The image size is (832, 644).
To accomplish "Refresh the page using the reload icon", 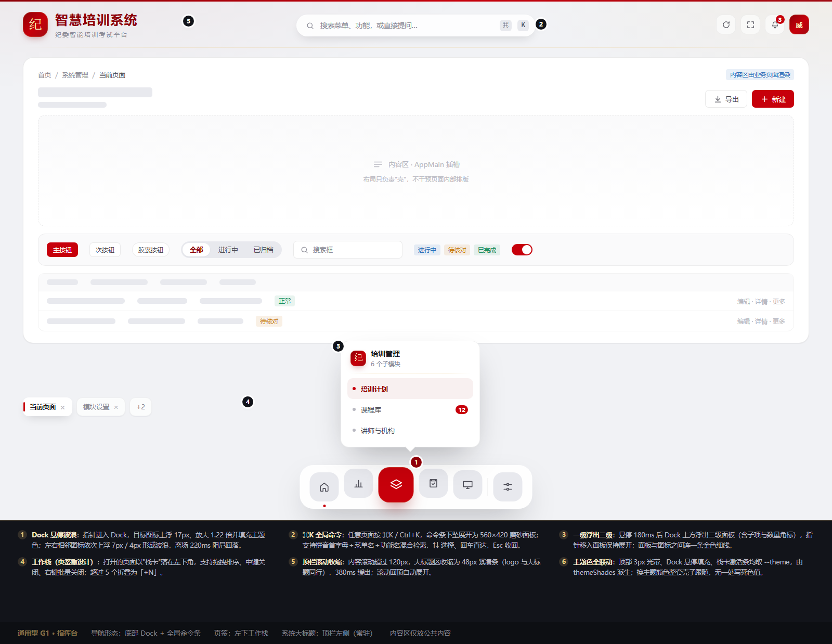I will click(726, 24).
